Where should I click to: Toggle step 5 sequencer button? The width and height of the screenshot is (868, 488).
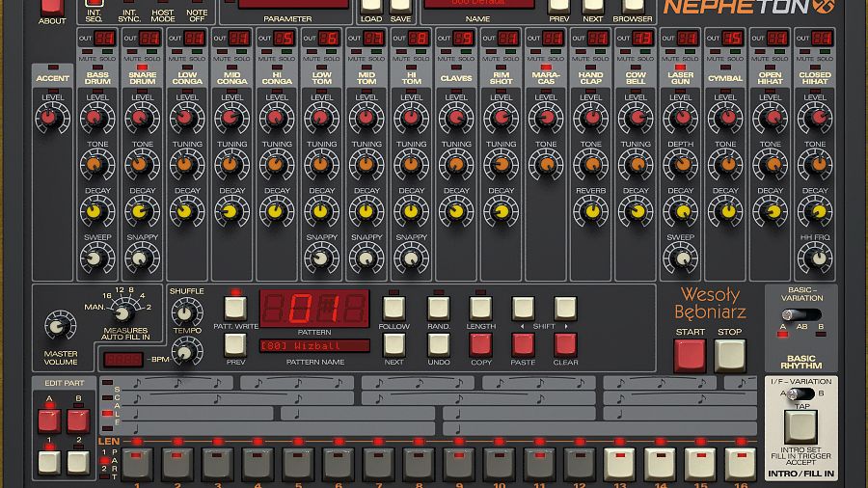pos(298,464)
